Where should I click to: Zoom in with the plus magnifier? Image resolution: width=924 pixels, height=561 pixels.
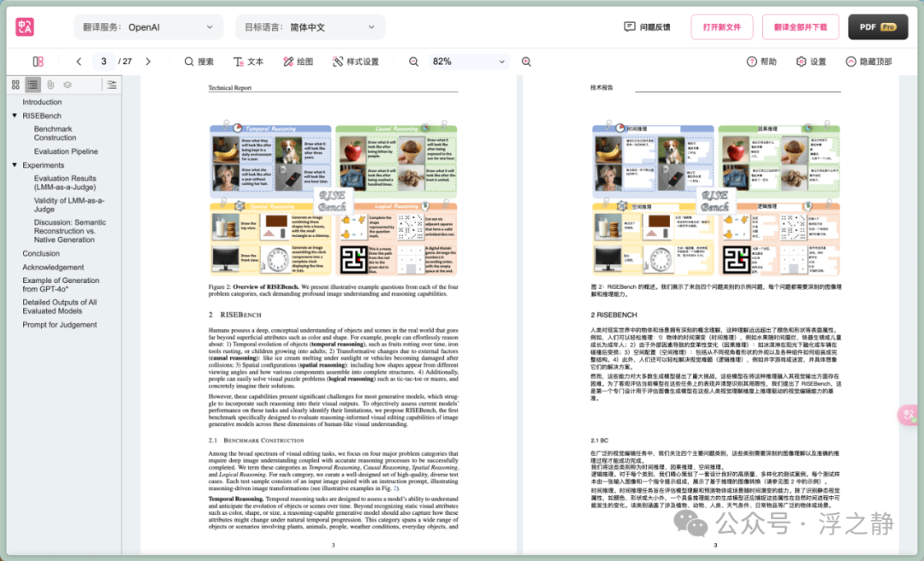tap(526, 62)
